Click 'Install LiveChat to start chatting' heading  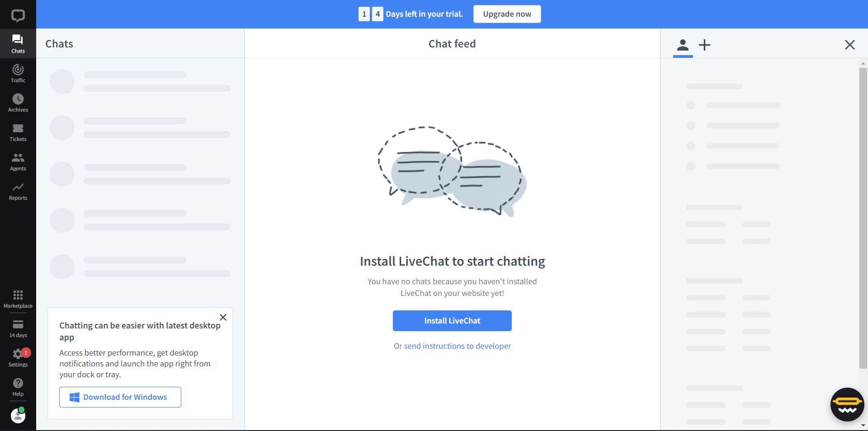pos(452,261)
